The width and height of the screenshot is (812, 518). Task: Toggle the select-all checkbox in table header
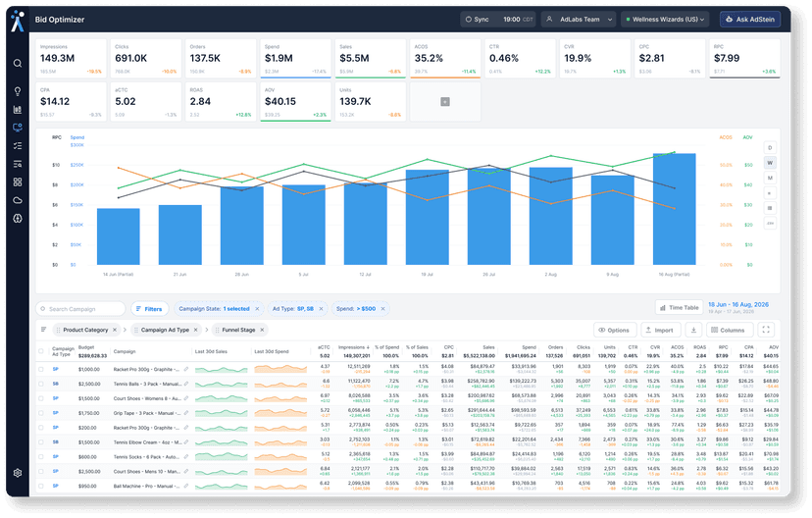41,351
